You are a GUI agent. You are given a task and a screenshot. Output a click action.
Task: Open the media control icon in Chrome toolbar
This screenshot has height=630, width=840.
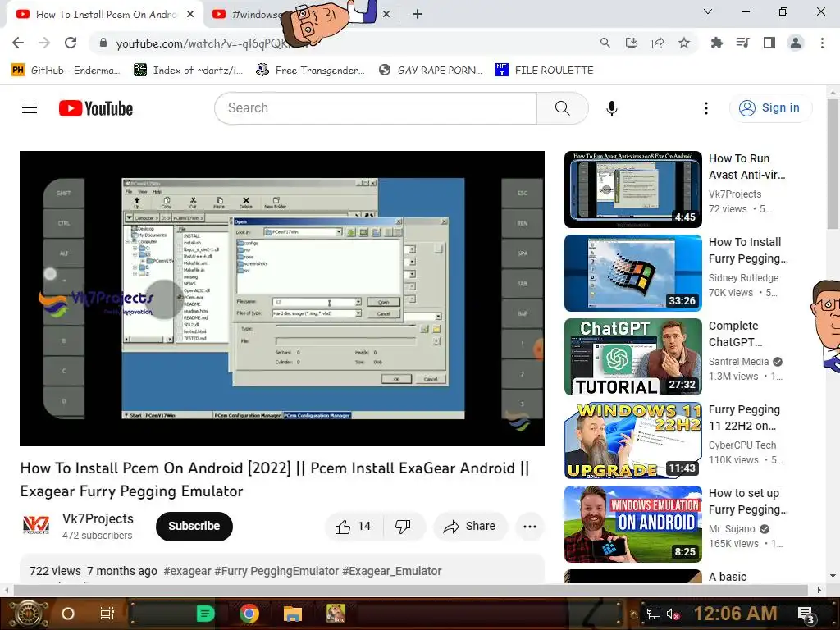coord(742,43)
